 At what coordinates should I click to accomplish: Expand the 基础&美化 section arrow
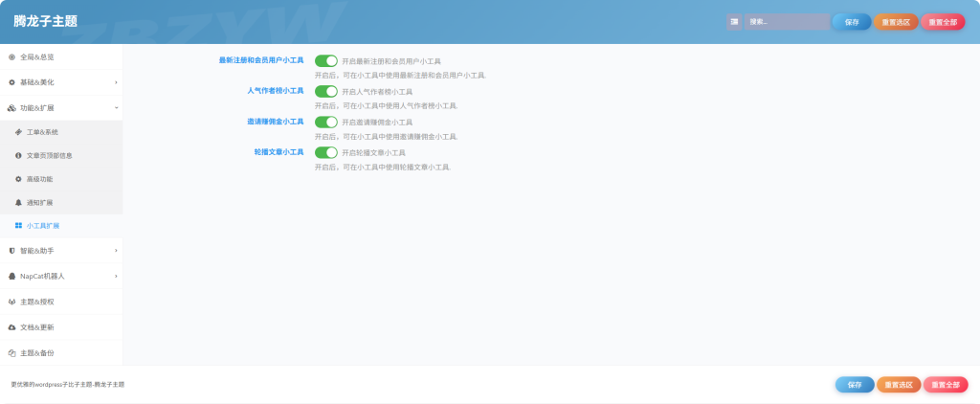click(116, 82)
